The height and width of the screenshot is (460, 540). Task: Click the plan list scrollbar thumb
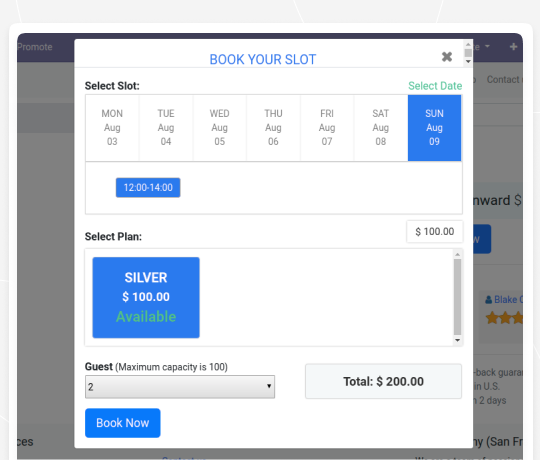[x=457, y=297]
